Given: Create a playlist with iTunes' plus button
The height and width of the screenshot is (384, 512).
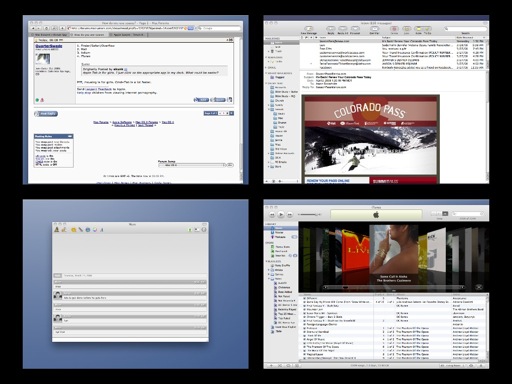Looking at the screenshot, I should (x=271, y=366).
